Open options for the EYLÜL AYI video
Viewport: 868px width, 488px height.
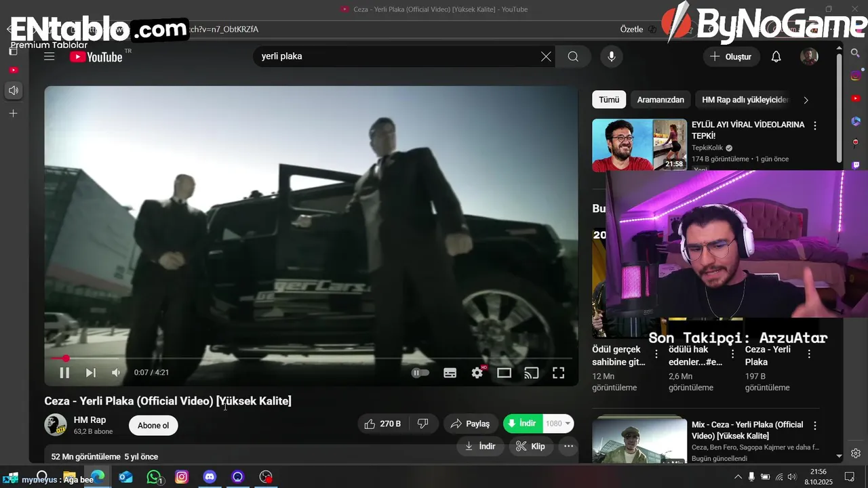click(815, 125)
